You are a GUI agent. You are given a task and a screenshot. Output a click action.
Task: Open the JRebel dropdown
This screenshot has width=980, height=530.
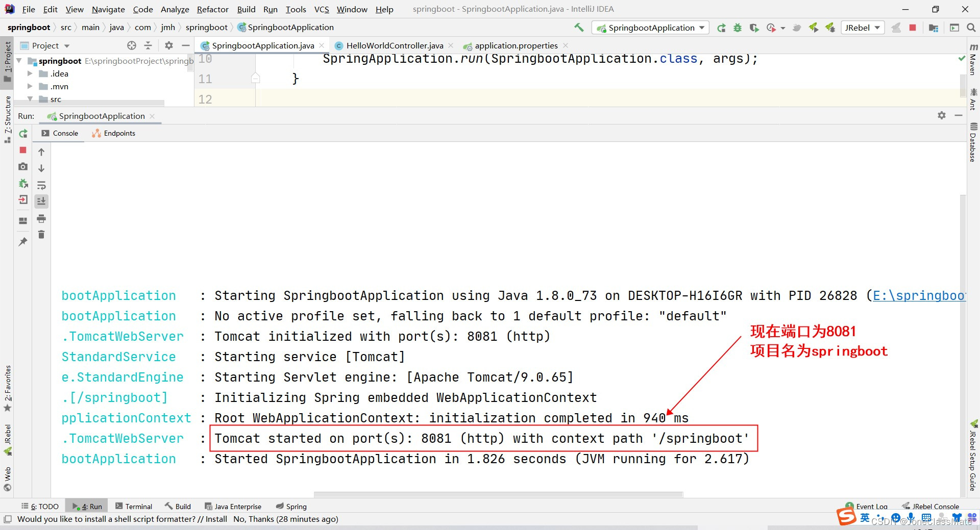pos(862,28)
